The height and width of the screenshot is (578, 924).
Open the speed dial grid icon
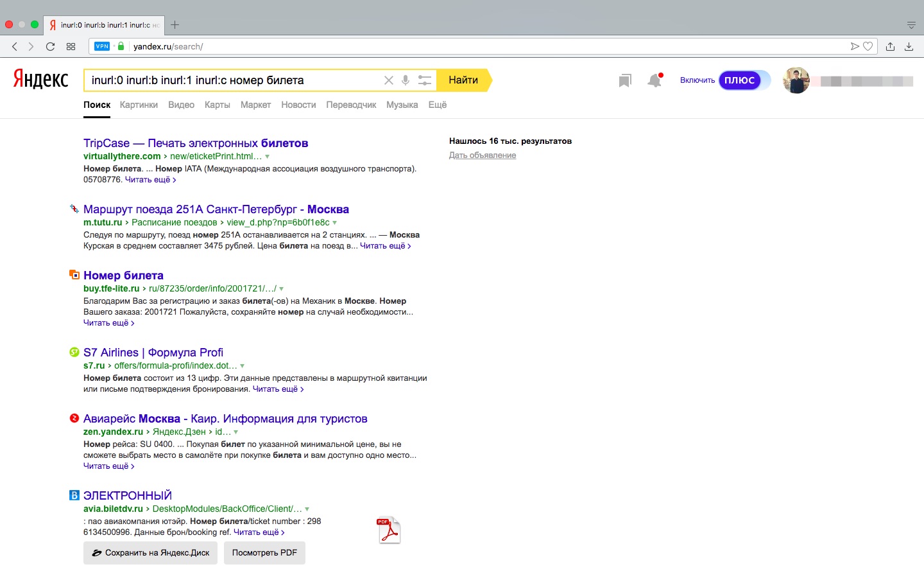point(71,46)
